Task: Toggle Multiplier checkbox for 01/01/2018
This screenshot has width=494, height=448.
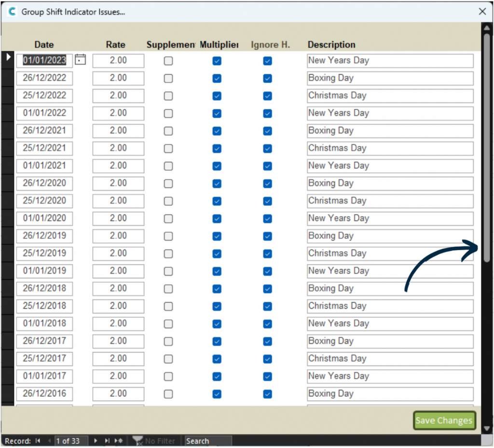Action: (217, 324)
